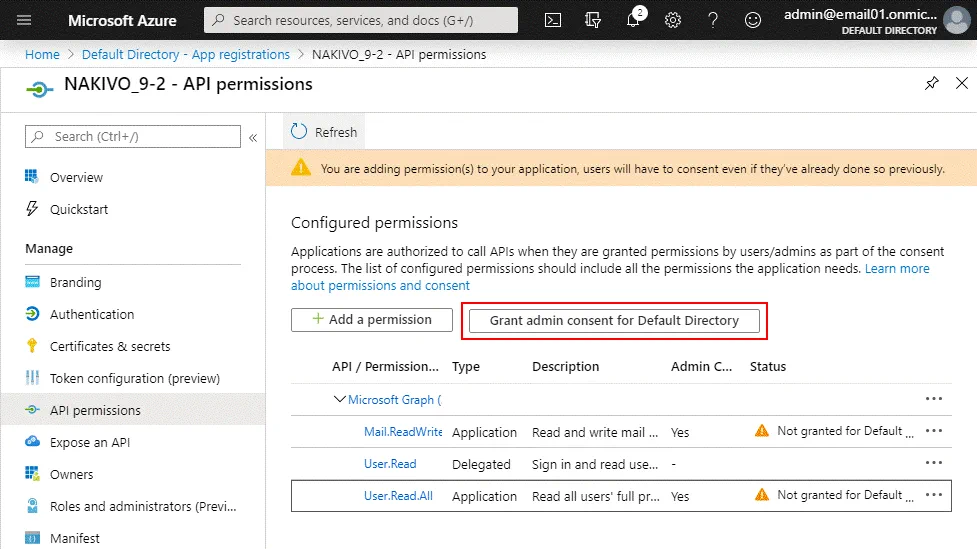Open more options for User.Read row
The height and width of the screenshot is (549, 977).
point(934,463)
